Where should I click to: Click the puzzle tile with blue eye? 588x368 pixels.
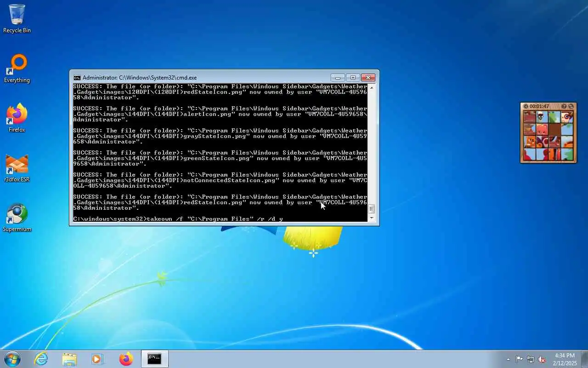click(567, 117)
